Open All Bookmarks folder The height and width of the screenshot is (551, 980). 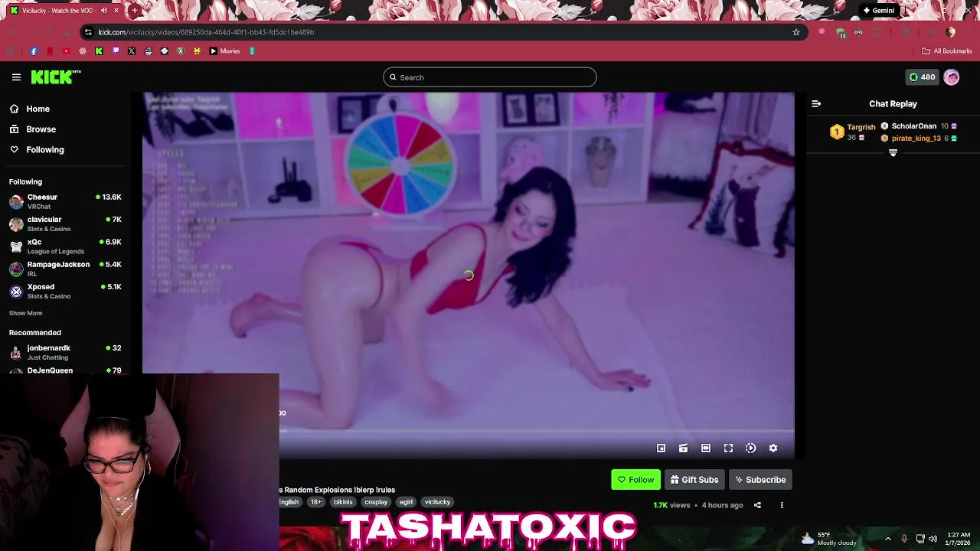click(x=947, y=51)
